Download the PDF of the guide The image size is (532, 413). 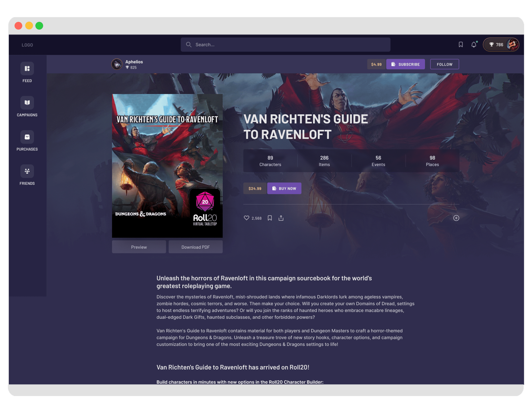tap(196, 247)
